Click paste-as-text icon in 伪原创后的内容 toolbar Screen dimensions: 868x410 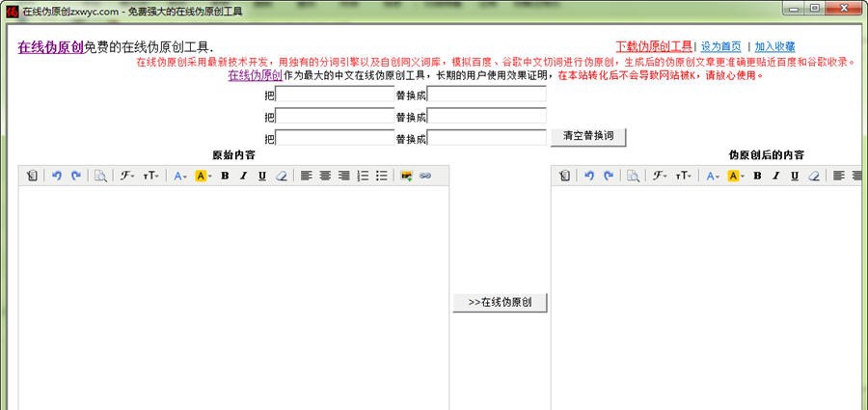[x=564, y=176]
